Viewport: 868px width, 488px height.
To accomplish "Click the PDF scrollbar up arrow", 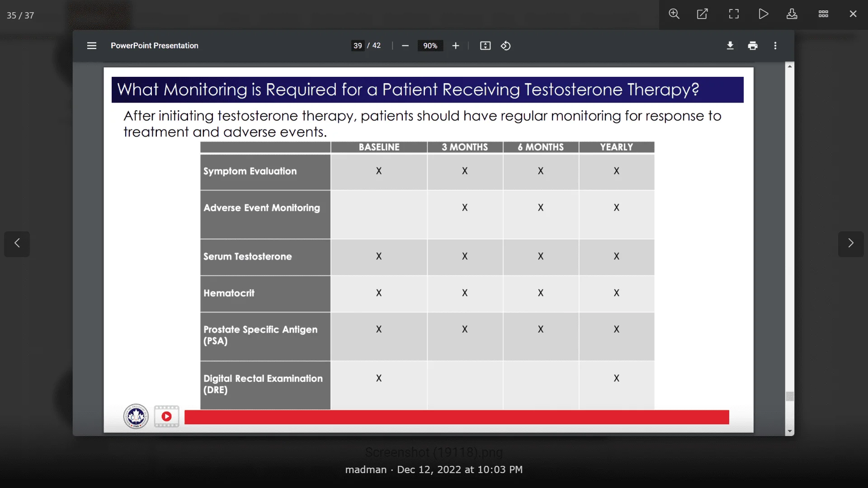I will 790,66.
